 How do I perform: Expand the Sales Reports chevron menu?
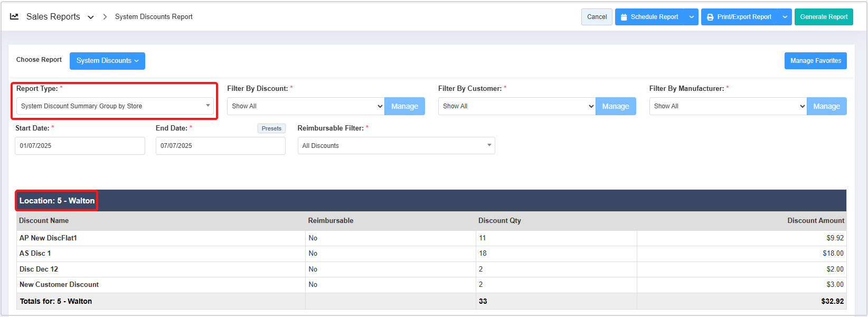(91, 17)
